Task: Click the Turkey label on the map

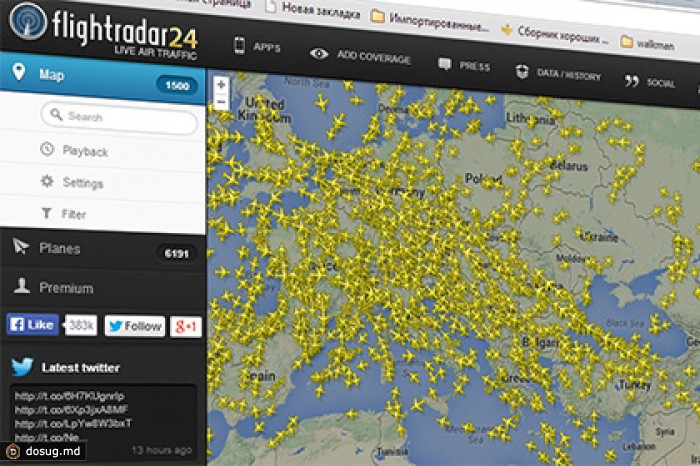Action: coord(635,385)
